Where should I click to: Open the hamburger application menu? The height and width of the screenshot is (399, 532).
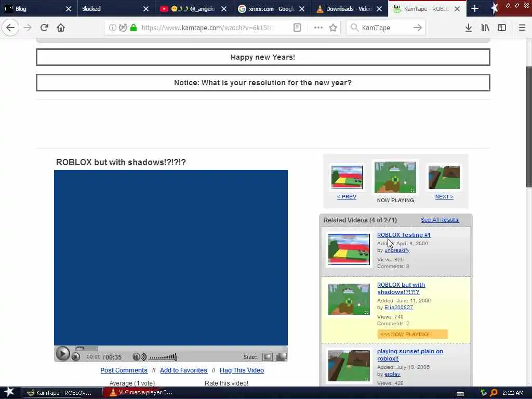[522, 28]
